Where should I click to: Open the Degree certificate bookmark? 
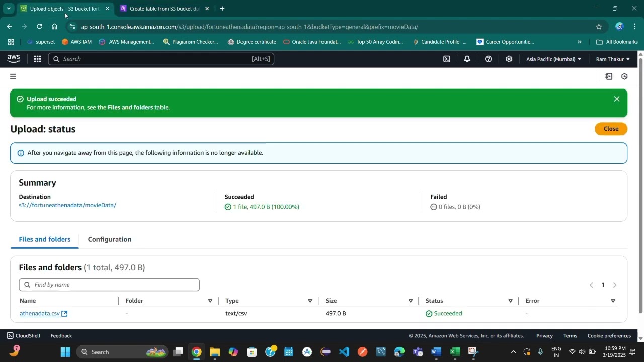point(252,42)
